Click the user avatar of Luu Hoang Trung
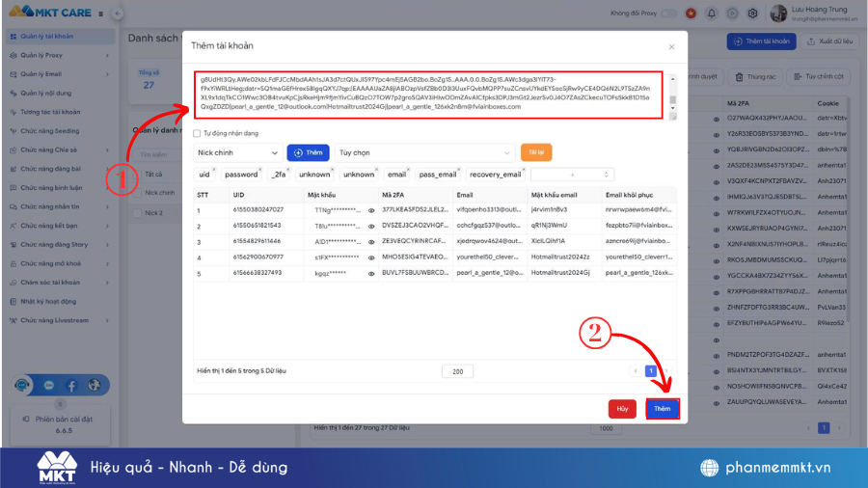 (x=778, y=14)
